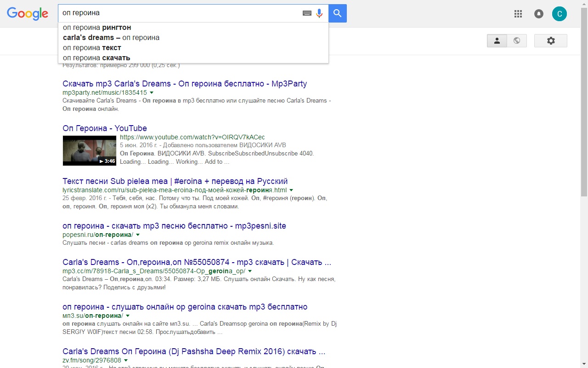Open search settings gear
The image size is (588, 368).
(551, 41)
